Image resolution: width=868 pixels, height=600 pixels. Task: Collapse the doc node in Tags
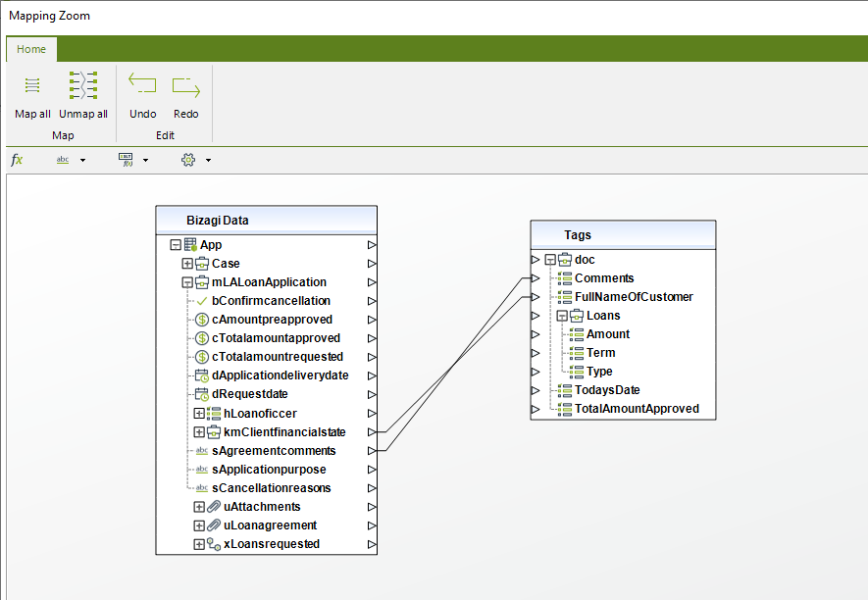pyautogui.click(x=549, y=260)
